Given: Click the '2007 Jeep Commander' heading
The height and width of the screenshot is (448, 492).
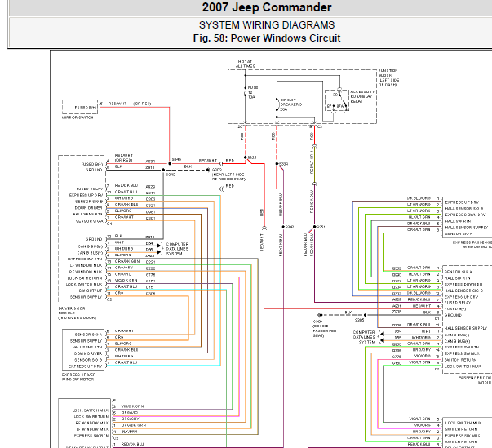Looking at the screenshot, I should 266,7.
